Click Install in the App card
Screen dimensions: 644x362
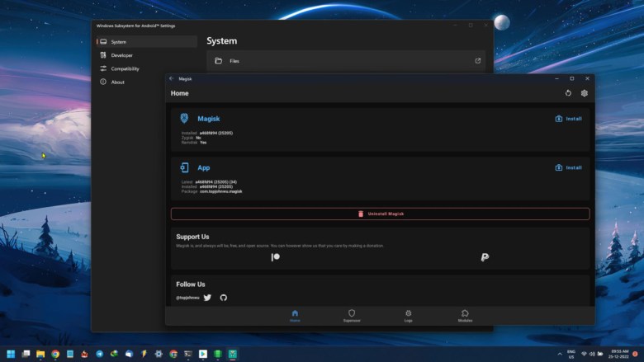pos(568,167)
